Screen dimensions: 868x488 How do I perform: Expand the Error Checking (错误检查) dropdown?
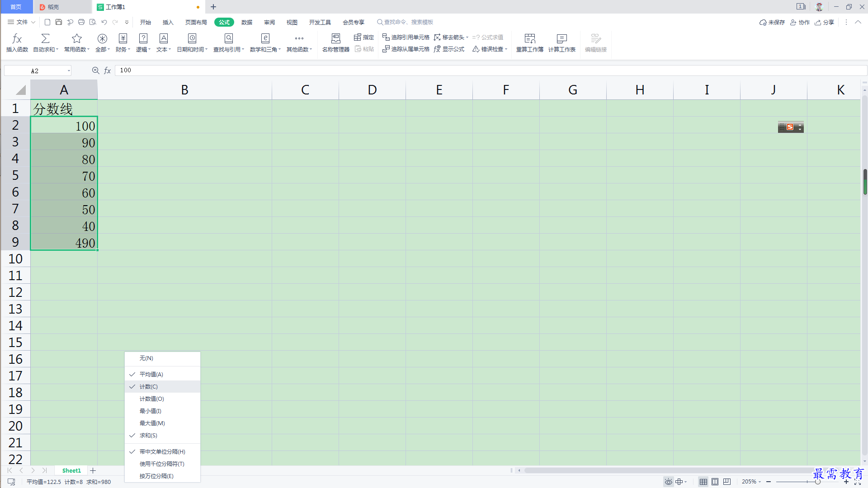point(506,49)
